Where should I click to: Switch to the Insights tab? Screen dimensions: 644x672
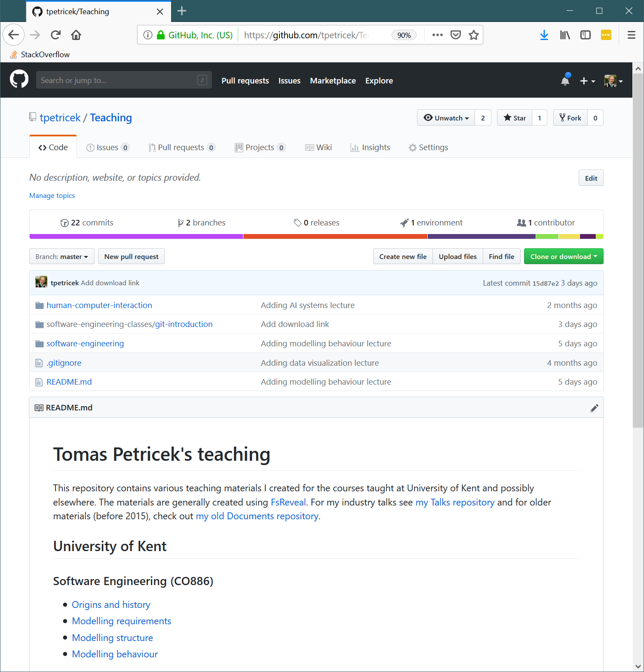pos(370,148)
